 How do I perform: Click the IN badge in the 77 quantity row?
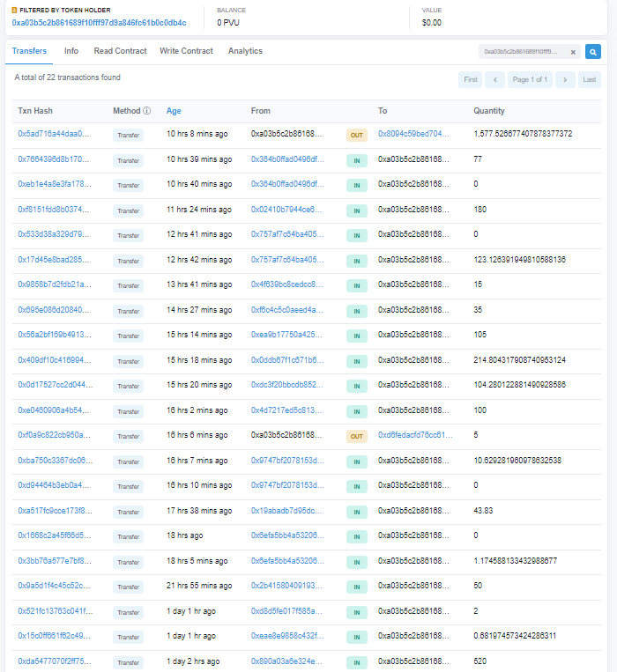click(x=356, y=159)
